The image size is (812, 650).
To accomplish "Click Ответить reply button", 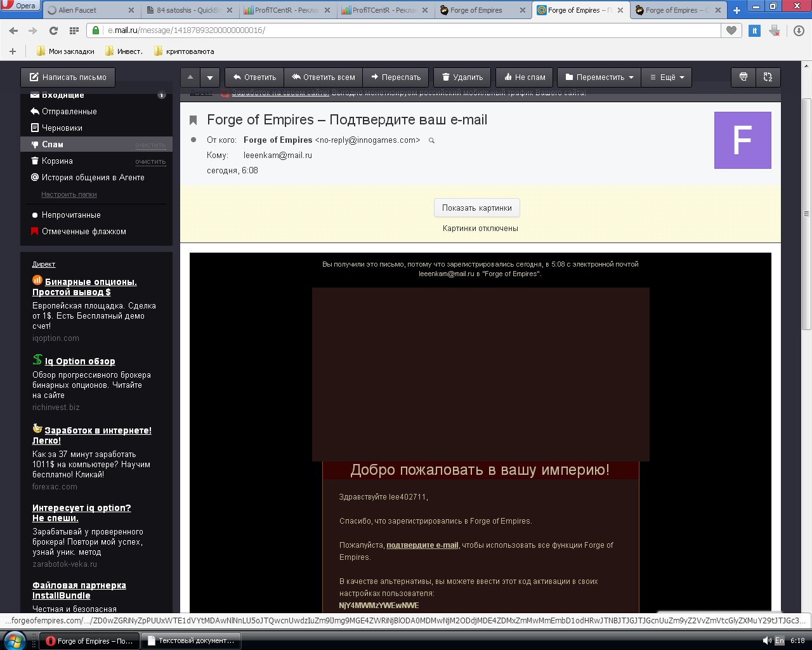I will click(254, 77).
